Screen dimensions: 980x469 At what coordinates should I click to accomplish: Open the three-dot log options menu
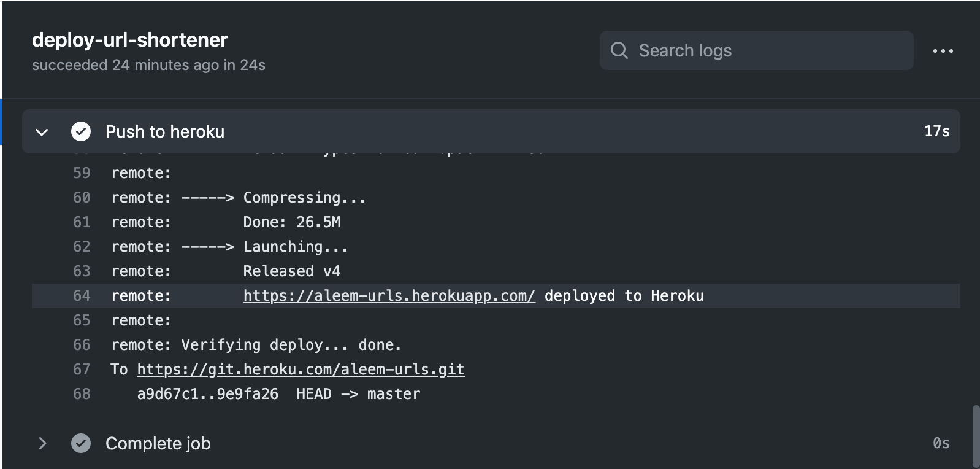[943, 51]
